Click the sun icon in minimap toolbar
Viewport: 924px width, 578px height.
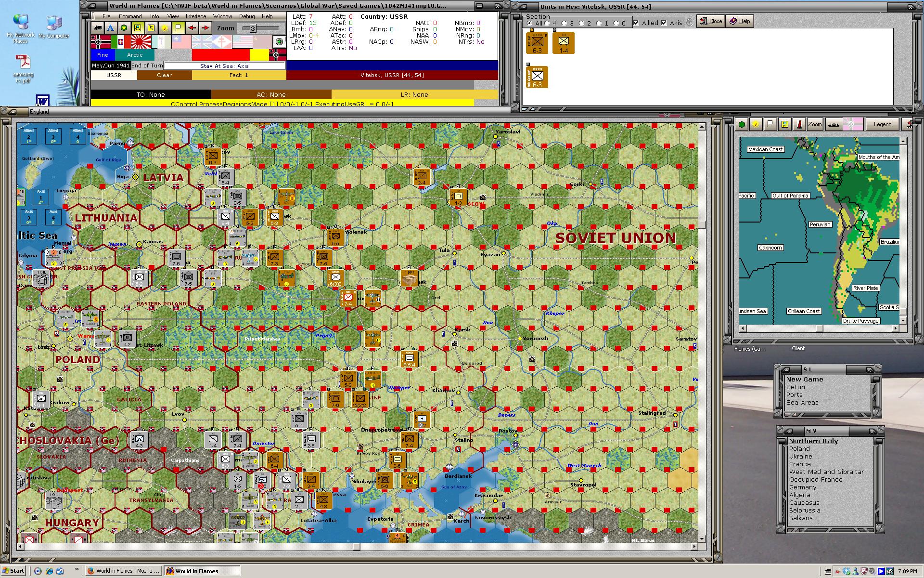[x=756, y=124]
